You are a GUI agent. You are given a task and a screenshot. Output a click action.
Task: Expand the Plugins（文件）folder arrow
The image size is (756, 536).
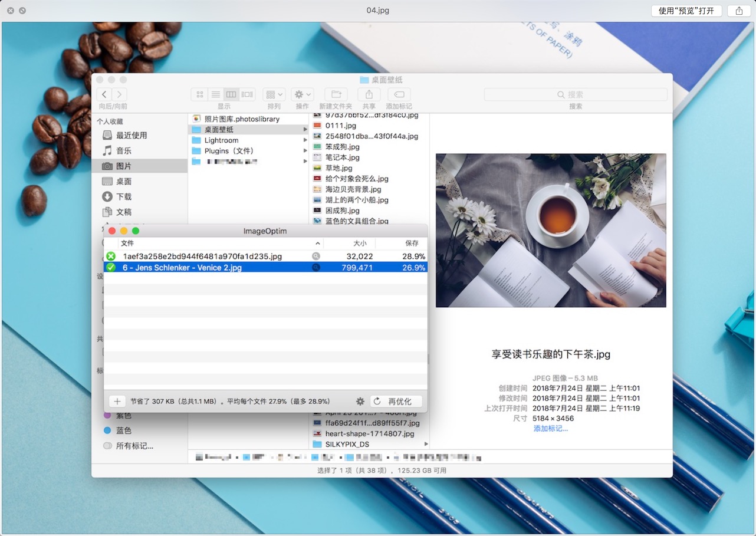pyautogui.click(x=305, y=151)
